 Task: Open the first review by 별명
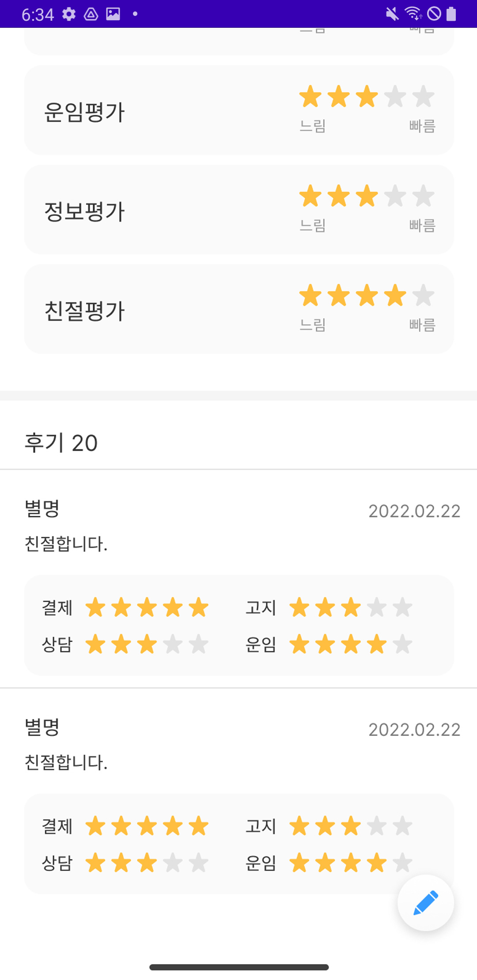click(x=42, y=509)
